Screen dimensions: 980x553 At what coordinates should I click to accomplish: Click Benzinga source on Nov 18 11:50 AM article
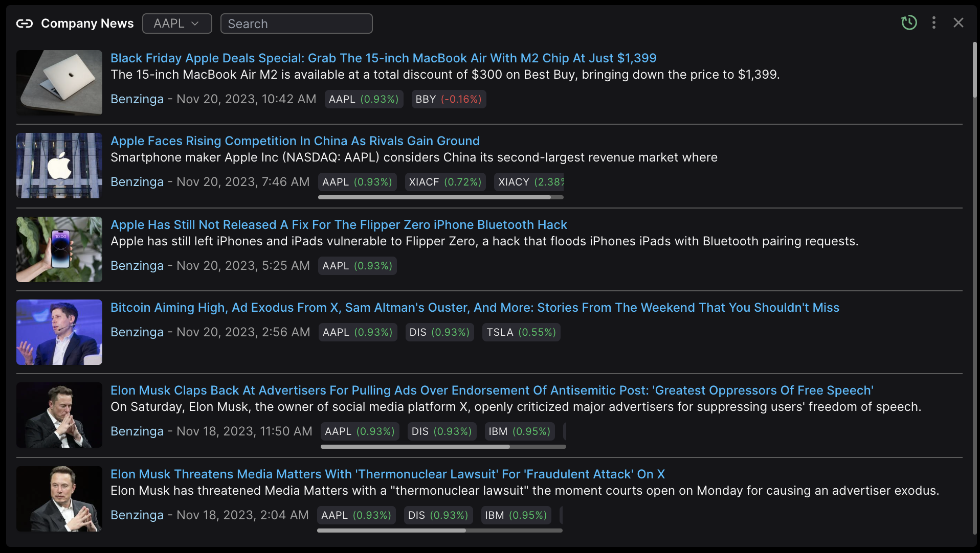click(x=137, y=431)
